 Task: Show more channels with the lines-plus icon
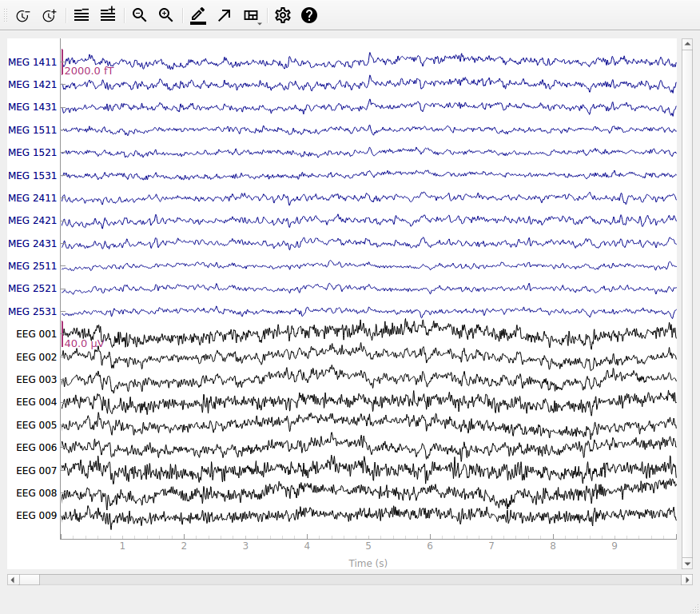pyautogui.click(x=108, y=14)
